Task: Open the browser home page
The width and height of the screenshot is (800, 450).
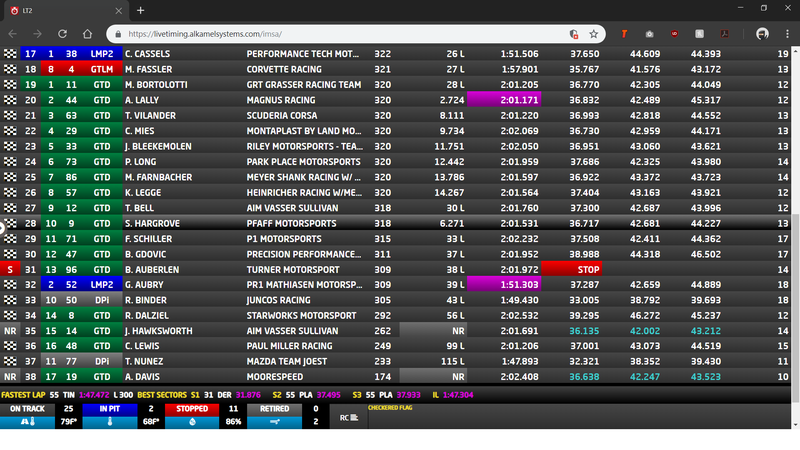Action: (87, 34)
